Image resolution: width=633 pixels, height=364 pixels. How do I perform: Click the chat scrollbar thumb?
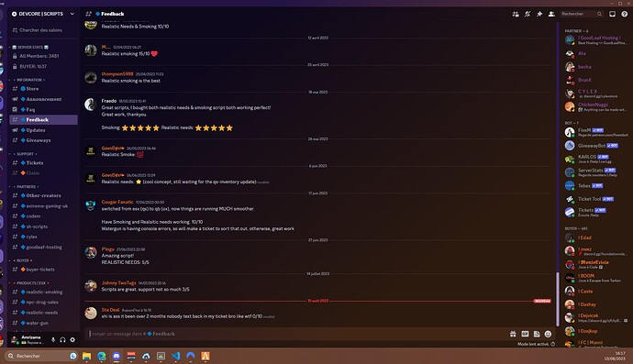[558, 299]
